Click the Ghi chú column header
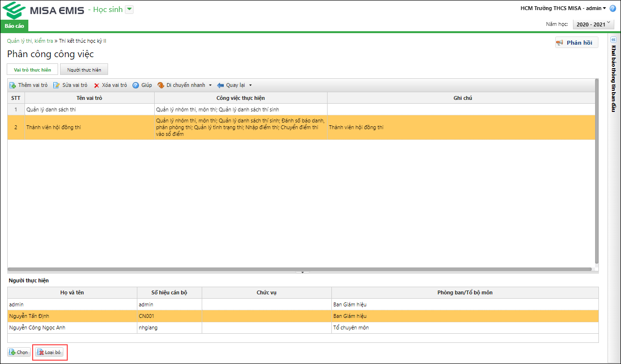Image resolution: width=621 pixels, height=364 pixels. point(463,98)
